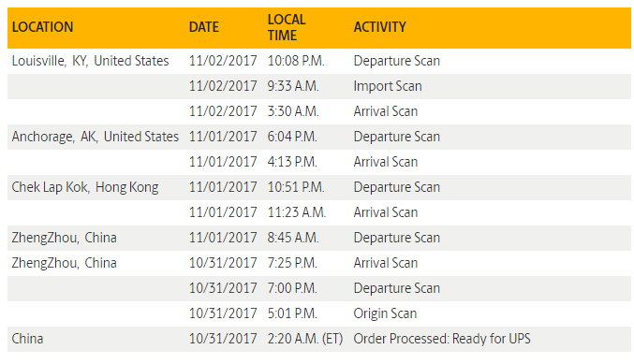This screenshot has width=634, height=364.
Task: Click the 11:23 A.M. time entry
Action: (297, 212)
